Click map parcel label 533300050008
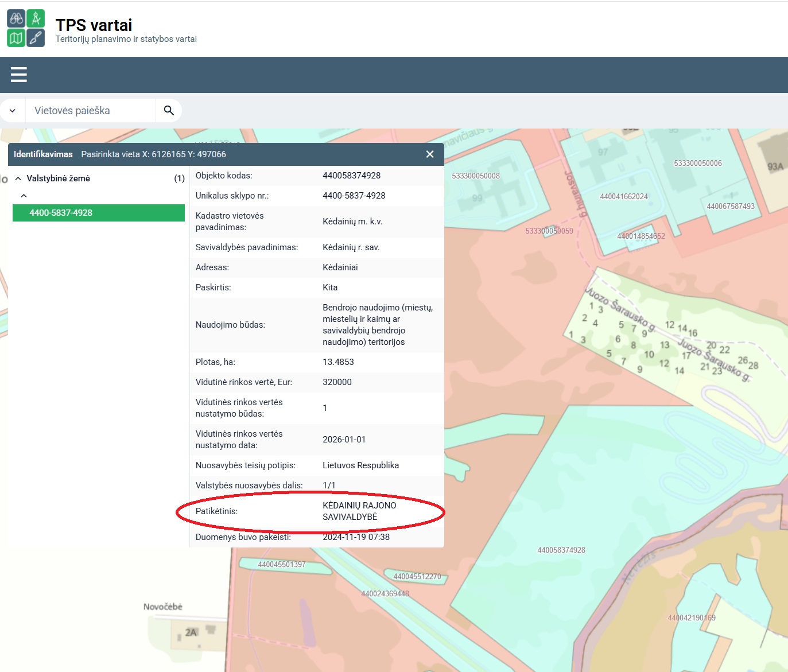The height and width of the screenshot is (672, 788). 476,176
